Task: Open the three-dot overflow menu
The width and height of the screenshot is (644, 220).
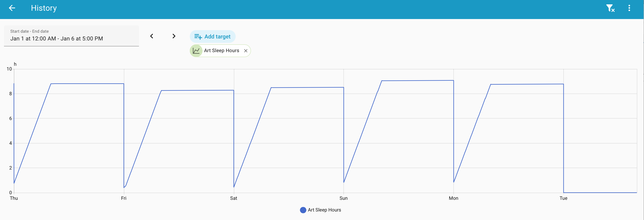Action: pyautogui.click(x=629, y=8)
